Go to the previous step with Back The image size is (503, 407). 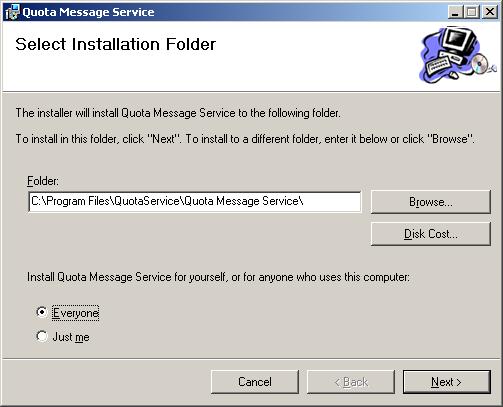click(351, 382)
